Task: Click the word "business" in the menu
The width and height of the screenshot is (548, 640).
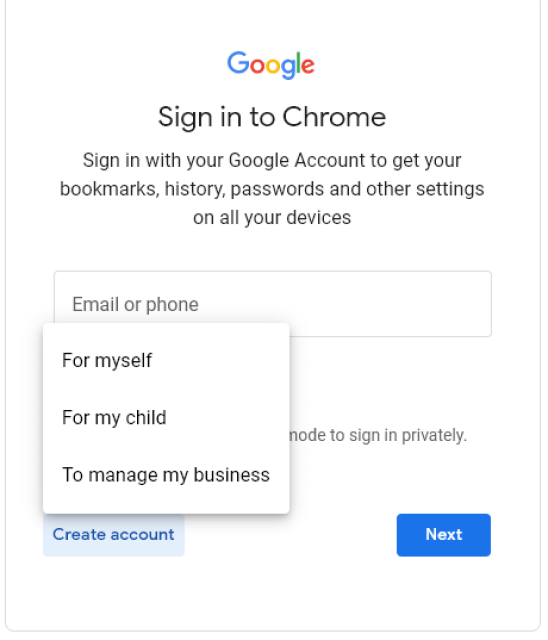Action: (x=231, y=475)
